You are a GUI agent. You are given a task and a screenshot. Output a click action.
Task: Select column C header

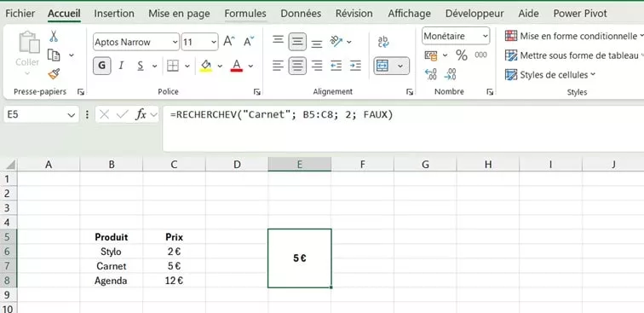pos(174,165)
